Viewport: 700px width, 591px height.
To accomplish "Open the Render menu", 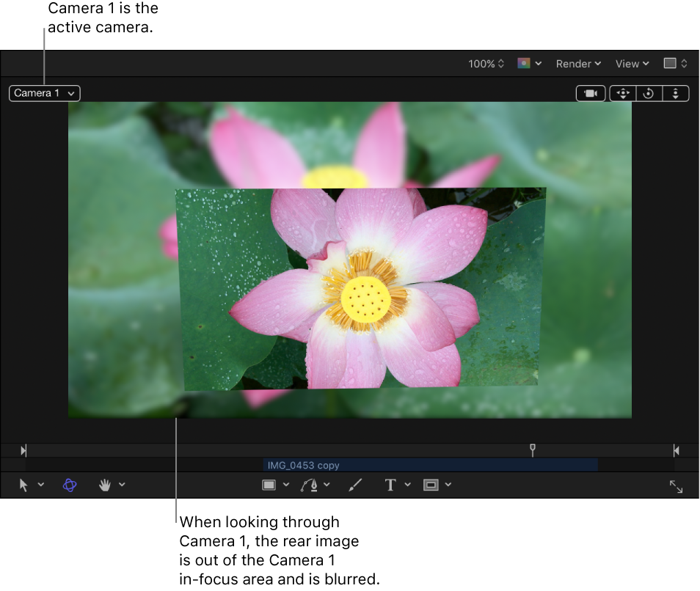I will (577, 64).
